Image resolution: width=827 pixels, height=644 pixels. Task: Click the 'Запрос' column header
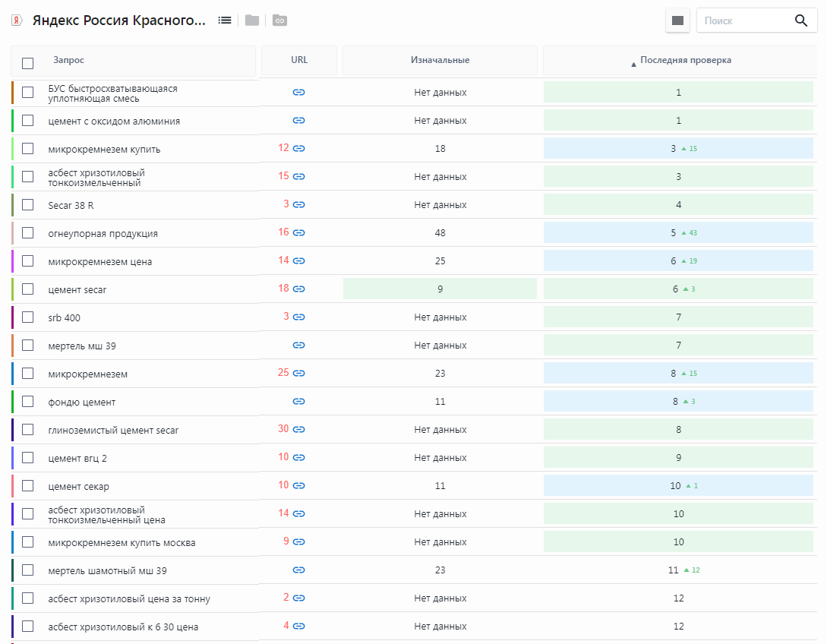pyautogui.click(x=69, y=61)
